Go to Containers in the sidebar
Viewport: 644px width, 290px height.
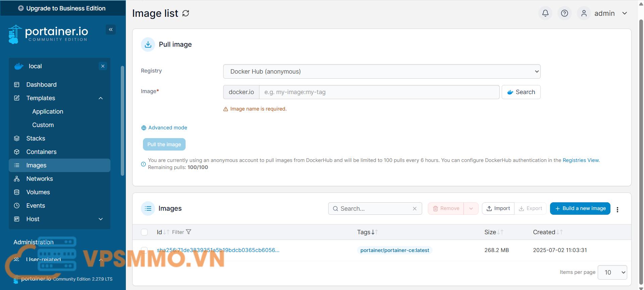pyautogui.click(x=41, y=152)
